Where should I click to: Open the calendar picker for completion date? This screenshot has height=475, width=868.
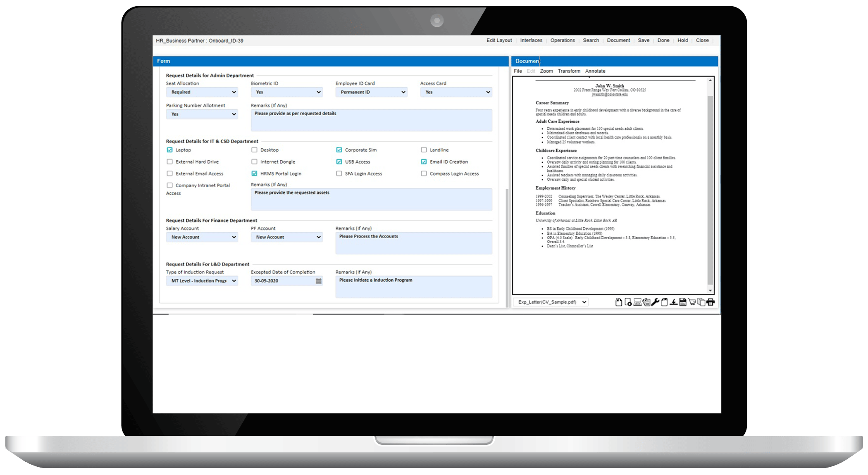click(x=319, y=281)
